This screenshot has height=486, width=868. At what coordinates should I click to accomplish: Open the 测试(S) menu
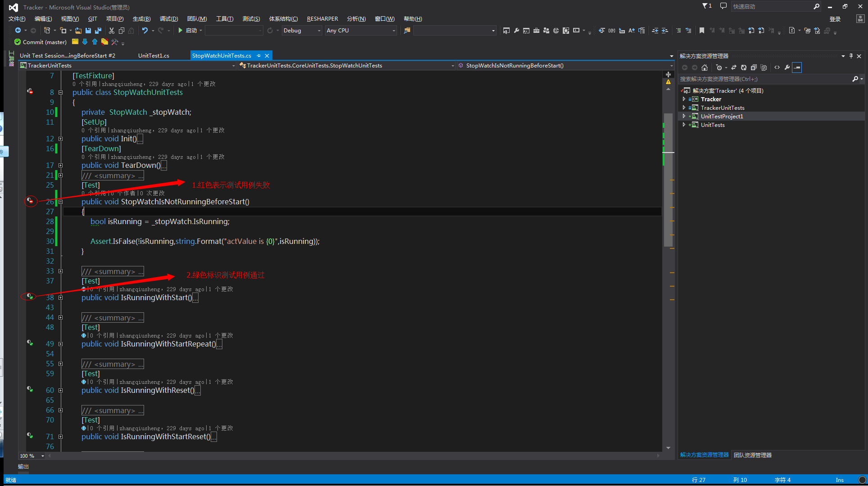click(251, 18)
